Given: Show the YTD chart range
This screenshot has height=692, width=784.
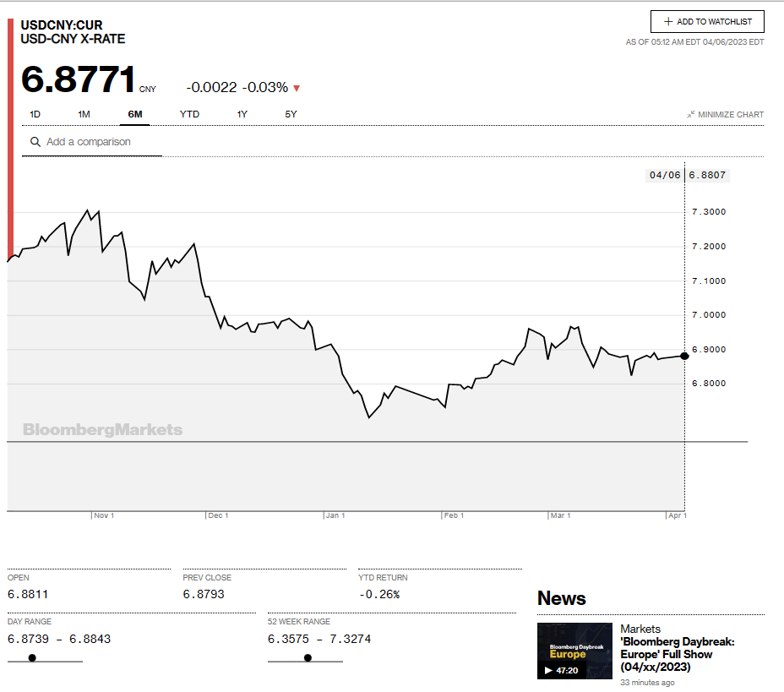Looking at the screenshot, I should (x=189, y=114).
